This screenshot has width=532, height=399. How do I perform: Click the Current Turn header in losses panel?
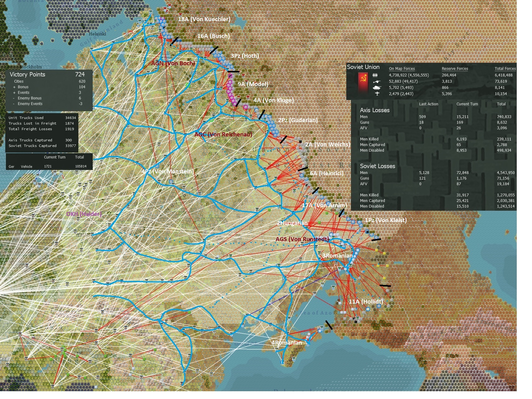coord(467,104)
